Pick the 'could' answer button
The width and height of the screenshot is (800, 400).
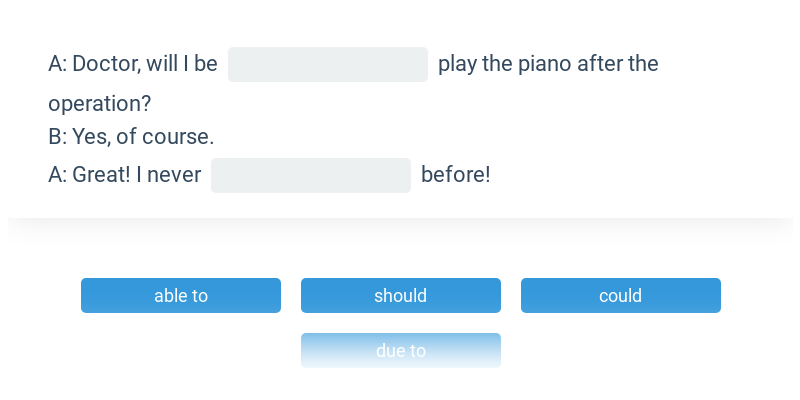620,295
